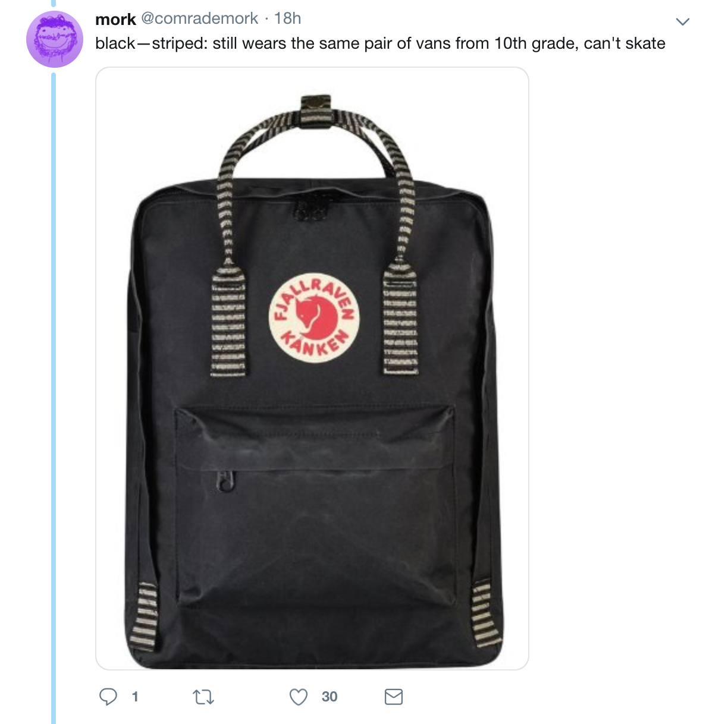This screenshot has width=728, height=724.
Task: Click the display name mork
Action: click(116, 19)
